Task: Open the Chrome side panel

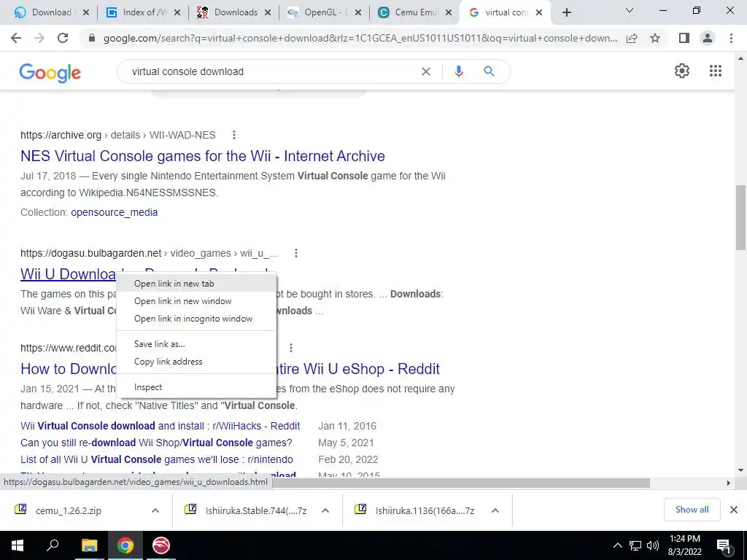Action: (684, 38)
